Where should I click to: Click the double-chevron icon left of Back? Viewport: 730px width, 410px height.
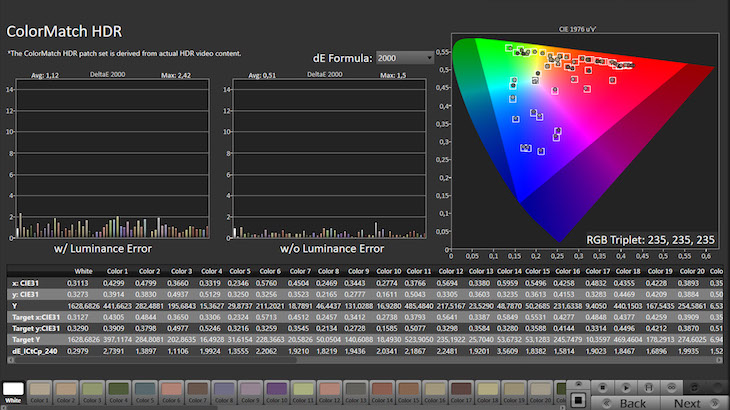click(607, 403)
